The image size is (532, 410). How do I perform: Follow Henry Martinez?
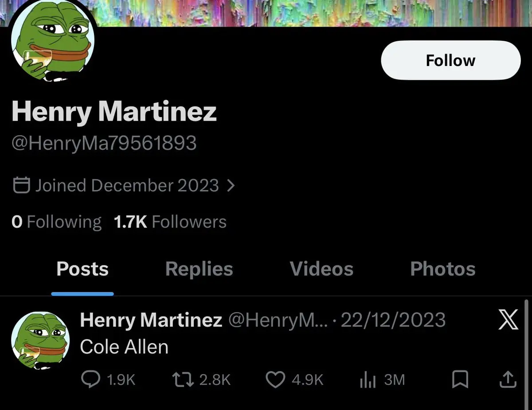(450, 60)
